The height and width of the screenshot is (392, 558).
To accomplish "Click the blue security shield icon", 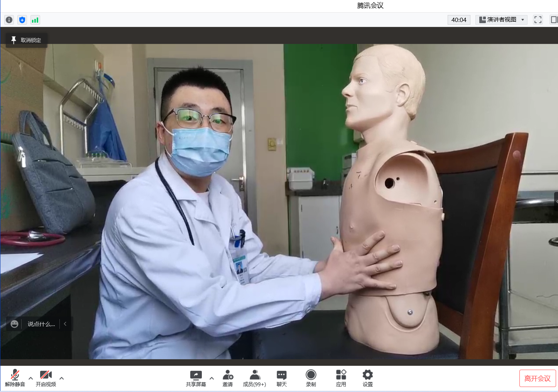I will point(22,20).
